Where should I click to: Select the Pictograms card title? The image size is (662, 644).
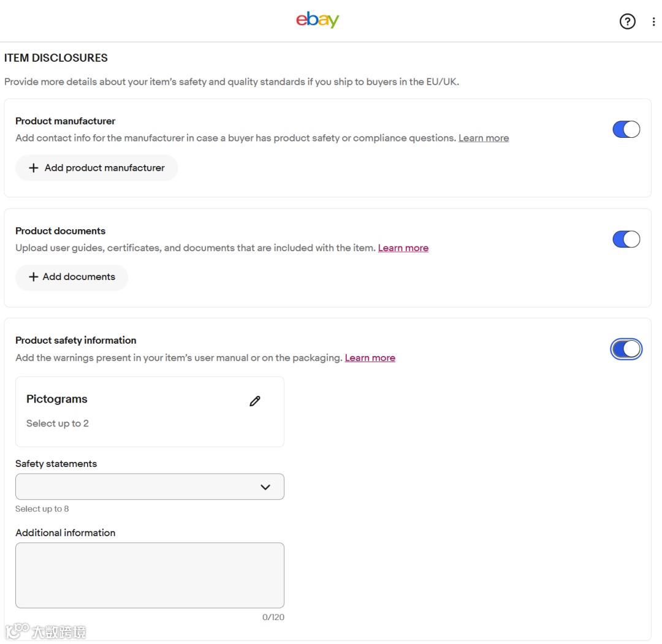57,399
